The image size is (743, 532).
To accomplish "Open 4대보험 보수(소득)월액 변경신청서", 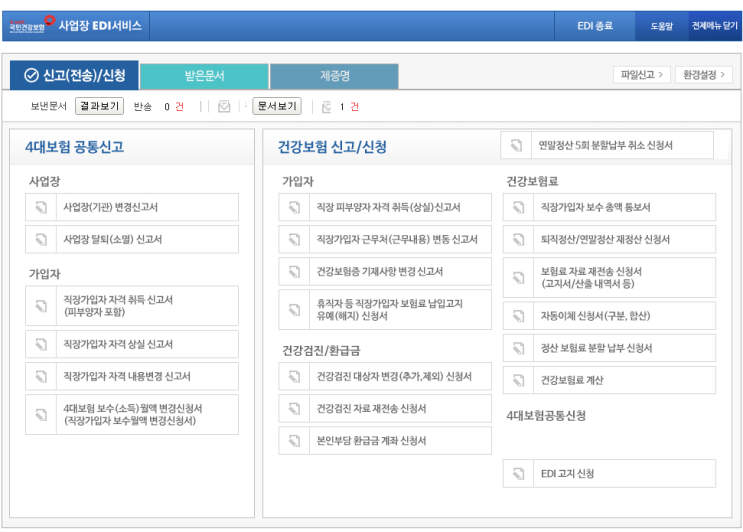I will pos(132,415).
